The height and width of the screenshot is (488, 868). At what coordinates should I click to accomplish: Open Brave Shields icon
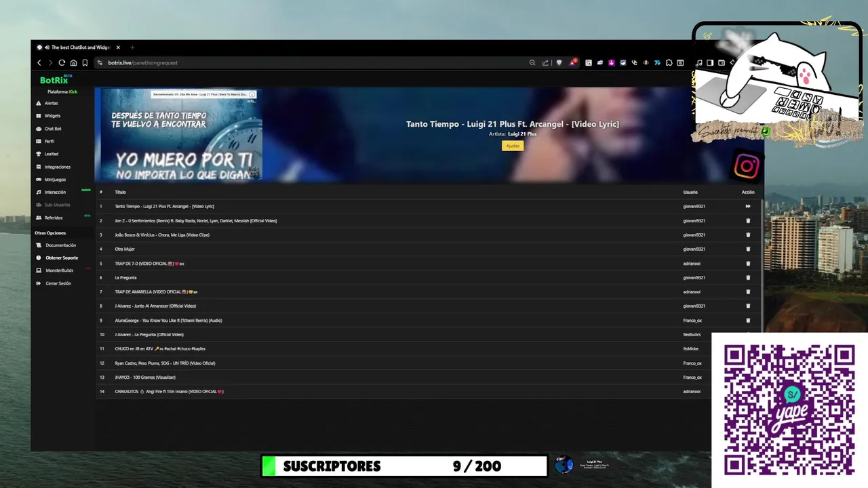(x=559, y=62)
